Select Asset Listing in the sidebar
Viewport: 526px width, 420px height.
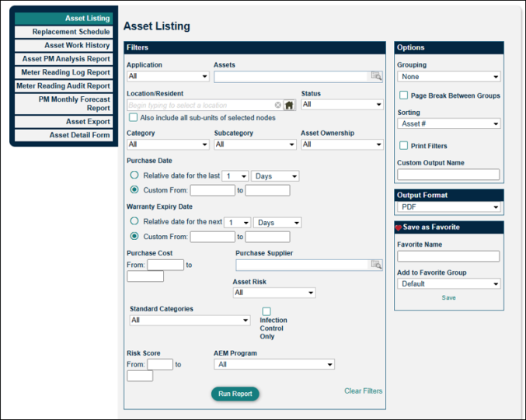64,19
